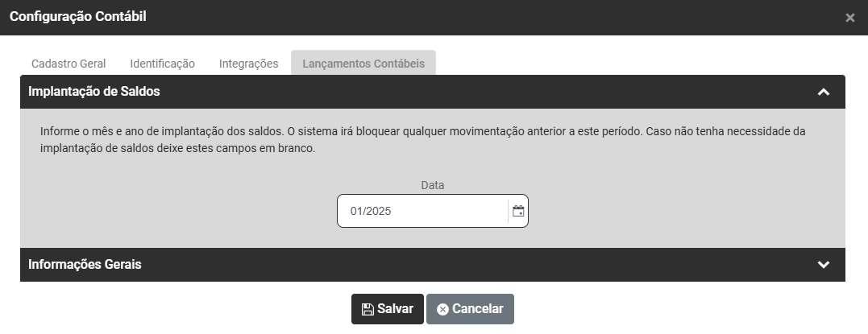Open the Identificação tab
The image size is (868, 334).
coord(162,64)
